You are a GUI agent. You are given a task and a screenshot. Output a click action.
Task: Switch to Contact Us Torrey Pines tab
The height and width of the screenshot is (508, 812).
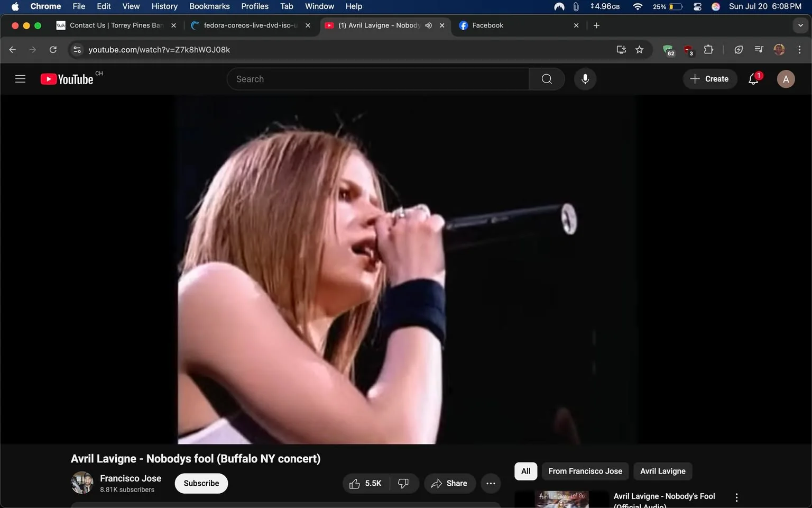click(116, 25)
